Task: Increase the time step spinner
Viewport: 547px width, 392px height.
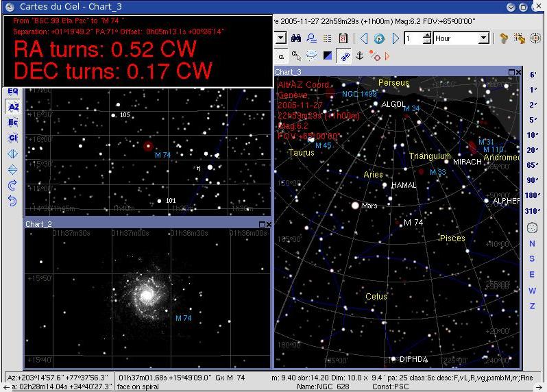Action: click(x=427, y=35)
